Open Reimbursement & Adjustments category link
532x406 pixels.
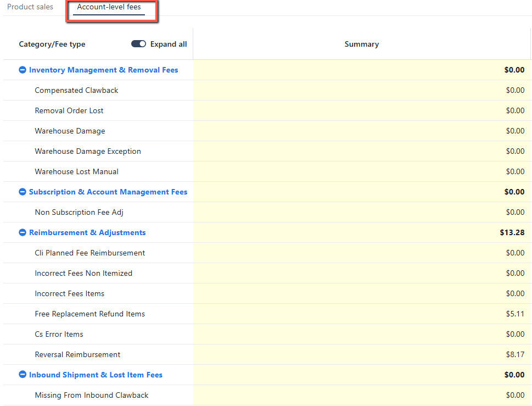point(87,232)
